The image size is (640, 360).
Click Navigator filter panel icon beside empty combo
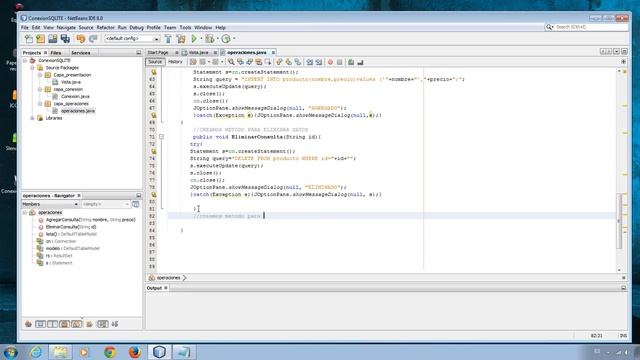tap(136, 204)
